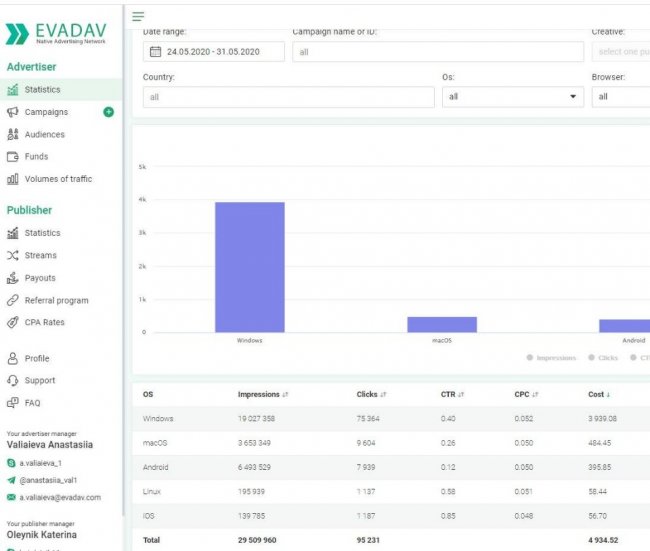Click the Windows bar in chart
The height and width of the screenshot is (551, 650).
pos(249,267)
